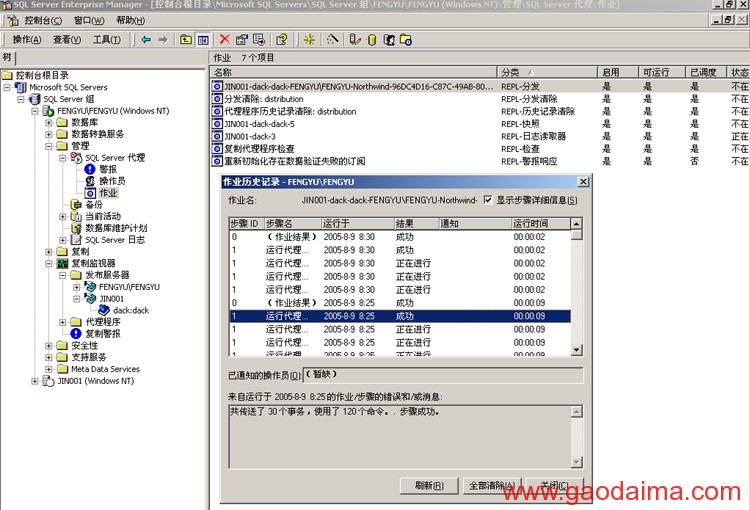Select the 操作员 operators icon in tree
Screen dimensions: 750x510
90,181
